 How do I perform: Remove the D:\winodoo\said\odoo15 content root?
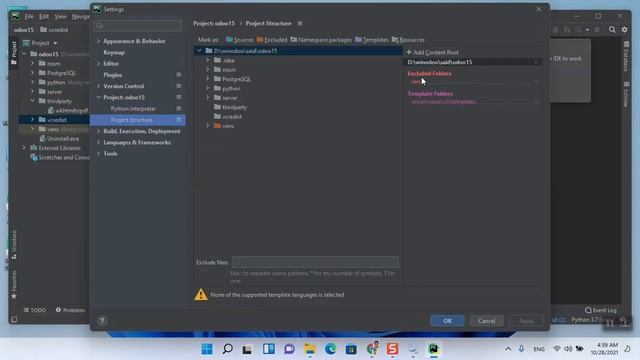click(x=536, y=62)
